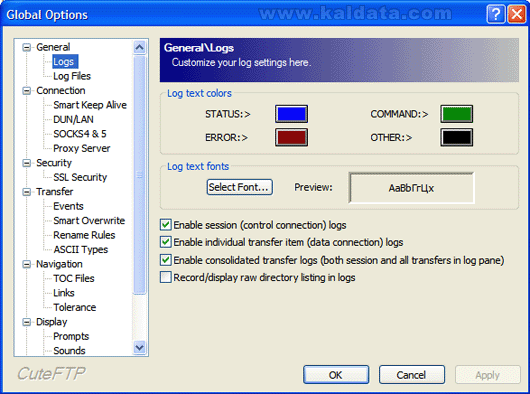Screen dimensions: 530x394
Task: Select Events under Transfer
Action: pos(68,206)
